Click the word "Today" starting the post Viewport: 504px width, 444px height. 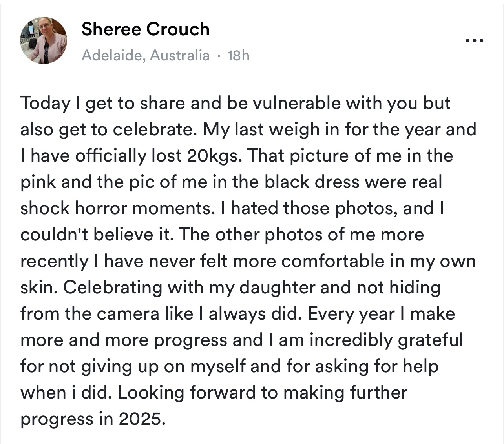45,103
